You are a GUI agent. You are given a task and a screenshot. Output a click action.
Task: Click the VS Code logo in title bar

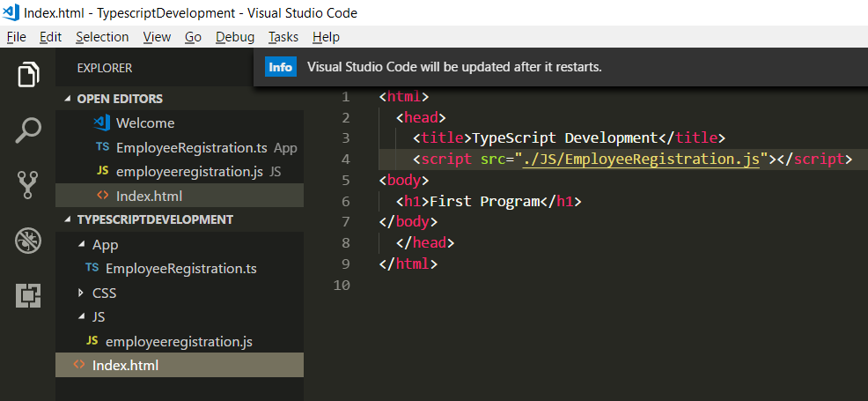tap(12, 13)
